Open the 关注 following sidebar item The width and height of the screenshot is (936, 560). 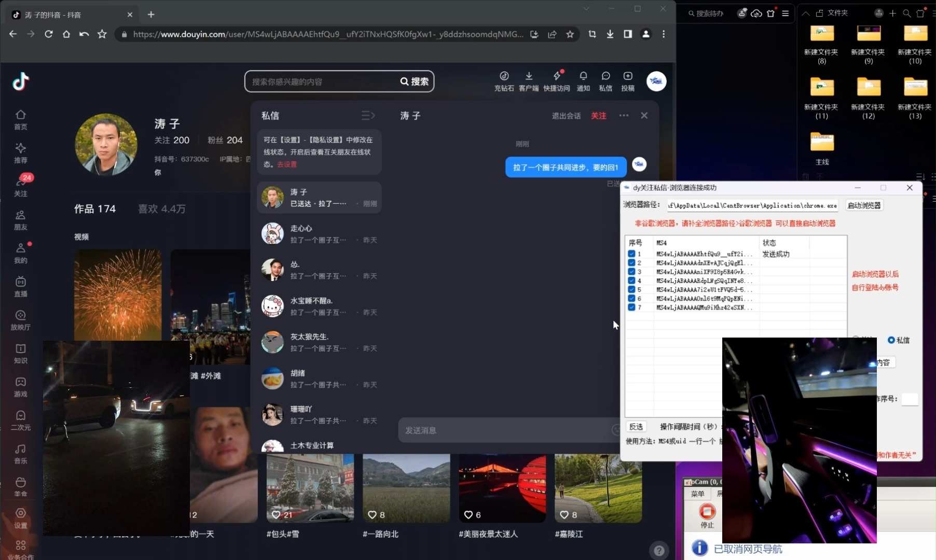tap(20, 187)
